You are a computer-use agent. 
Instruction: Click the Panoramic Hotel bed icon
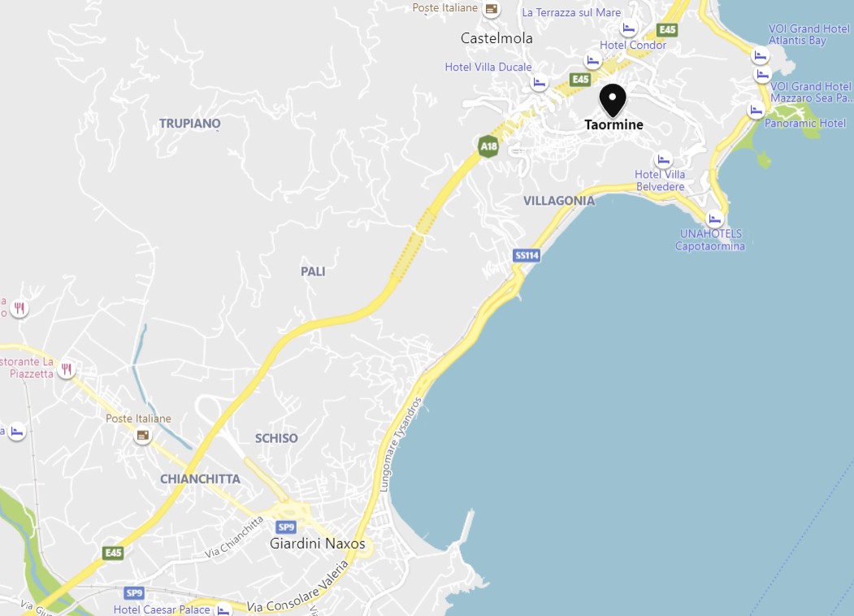tap(756, 110)
